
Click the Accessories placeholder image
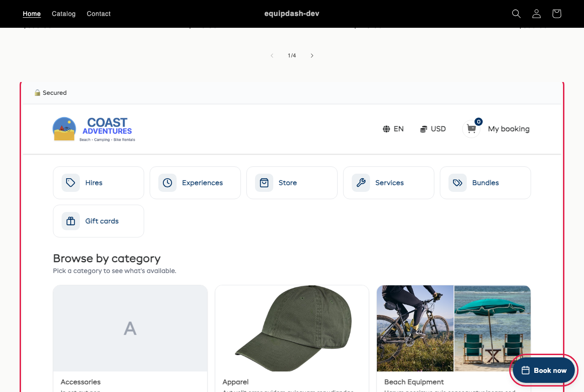[x=130, y=328]
